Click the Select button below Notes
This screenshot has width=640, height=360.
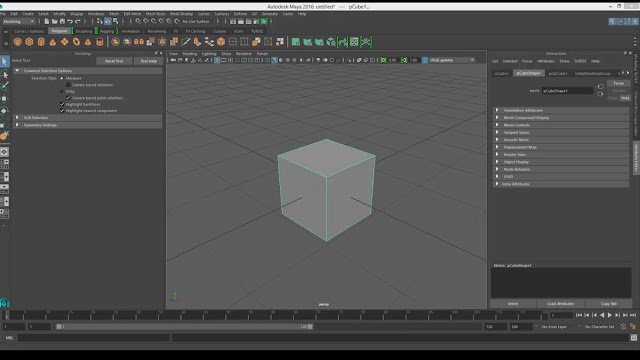pos(513,304)
